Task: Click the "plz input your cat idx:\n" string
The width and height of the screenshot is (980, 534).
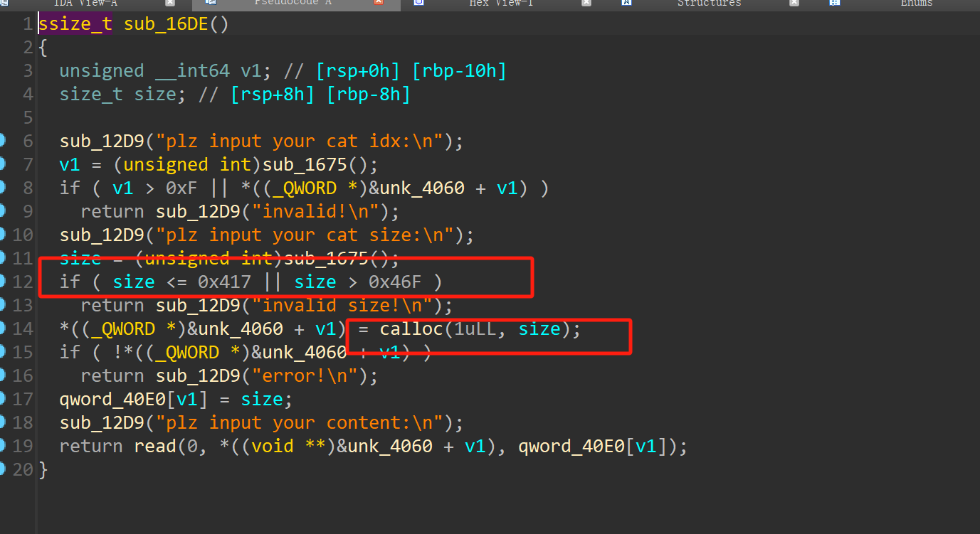Action: point(300,141)
